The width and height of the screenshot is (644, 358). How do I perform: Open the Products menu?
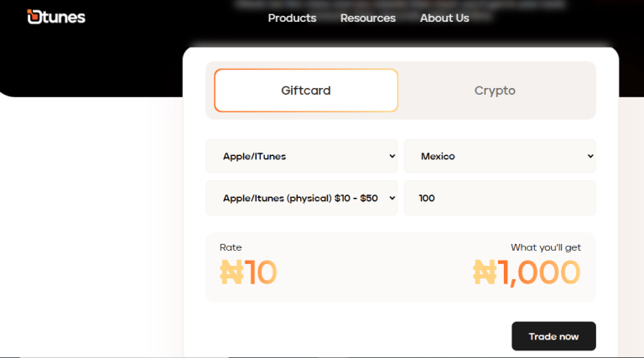pos(292,18)
